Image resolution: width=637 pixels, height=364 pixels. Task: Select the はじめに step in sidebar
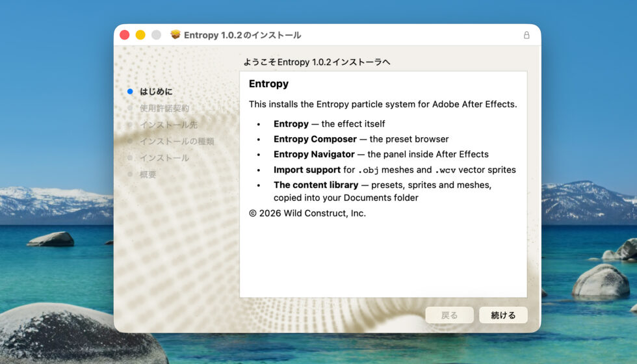pyautogui.click(x=156, y=92)
